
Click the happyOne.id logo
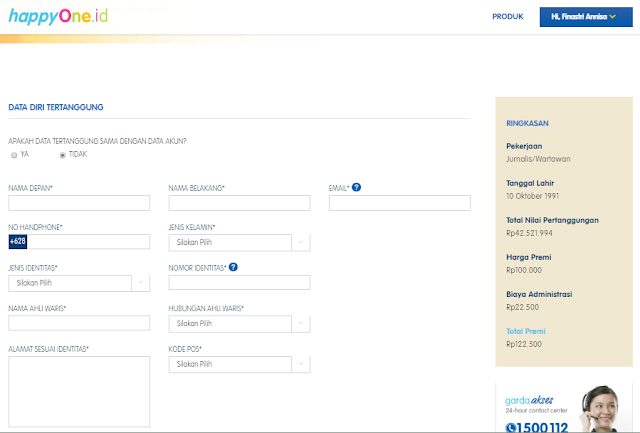58,16
